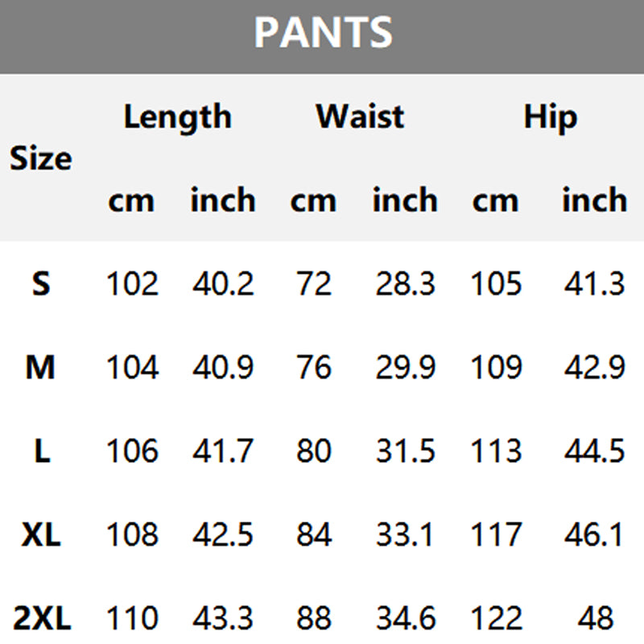This screenshot has width=644, height=644.
Task: Select the 28.3 inch waist value
Action: coord(405,284)
